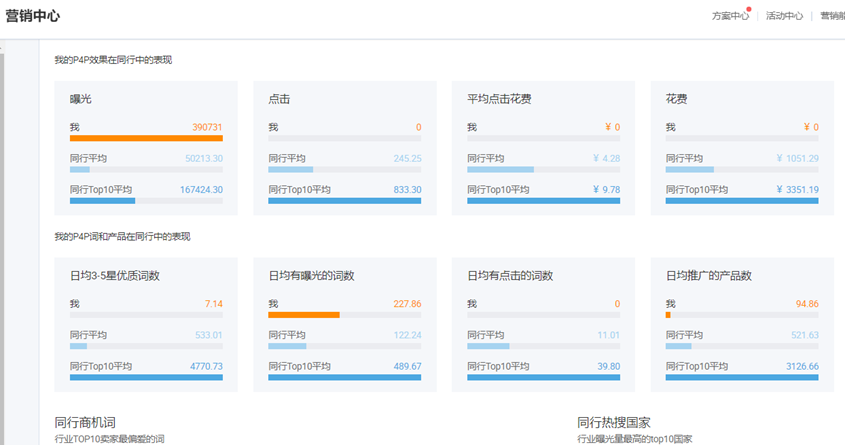Click the 同行Top10平均 bar in 花费 card
Viewport: 845px width, 445px height.
(x=742, y=201)
